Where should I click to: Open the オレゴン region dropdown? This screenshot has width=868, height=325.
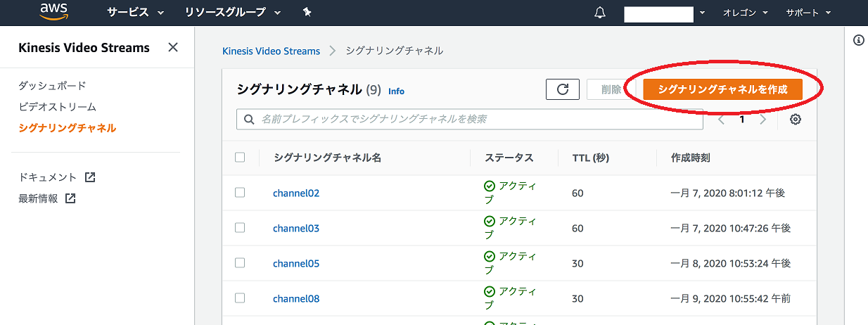coord(745,13)
